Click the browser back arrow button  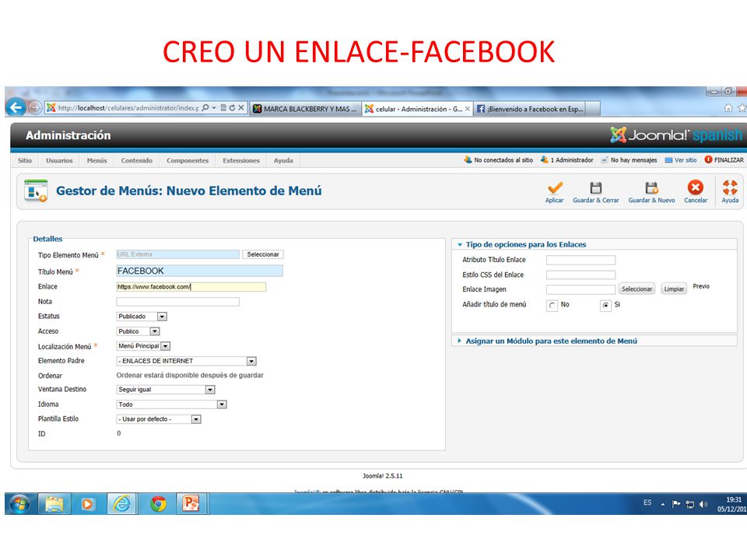(16, 107)
